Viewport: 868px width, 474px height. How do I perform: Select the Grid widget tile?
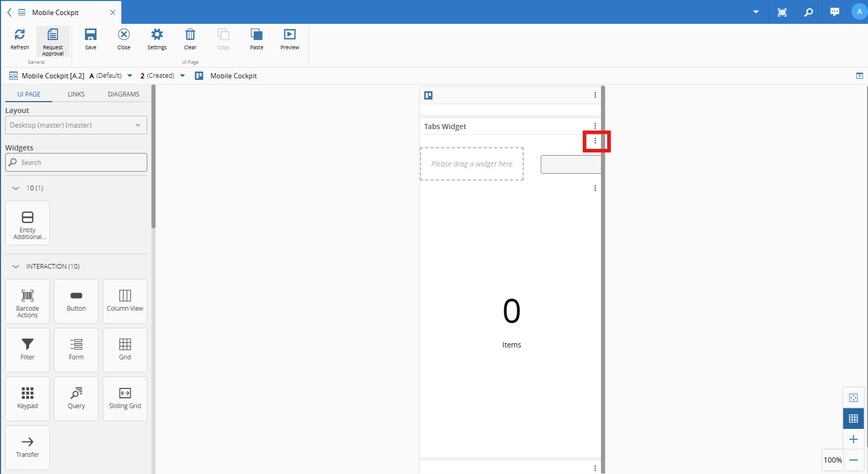[x=125, y=350]
